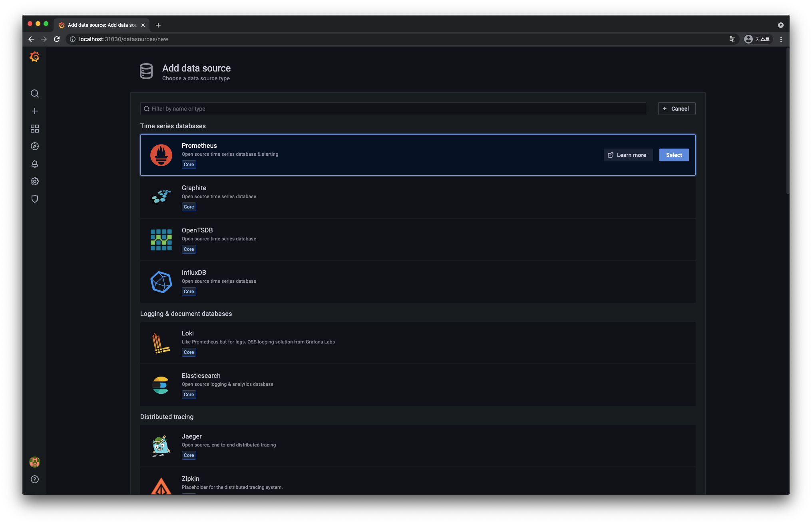Open the Chrome three-dot menu
The width and height of the screenshot is (812, 524).
(x=781, y=39)
